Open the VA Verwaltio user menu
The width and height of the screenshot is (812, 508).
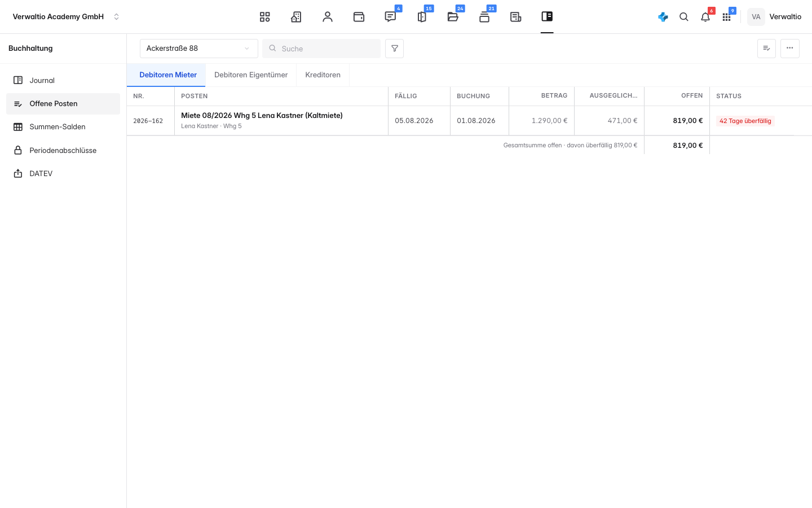pyautogui.click(x=775, y=17)
